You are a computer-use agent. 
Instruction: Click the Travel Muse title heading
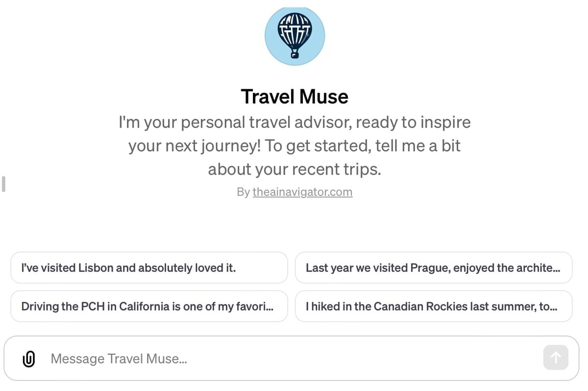click(294, 97)
